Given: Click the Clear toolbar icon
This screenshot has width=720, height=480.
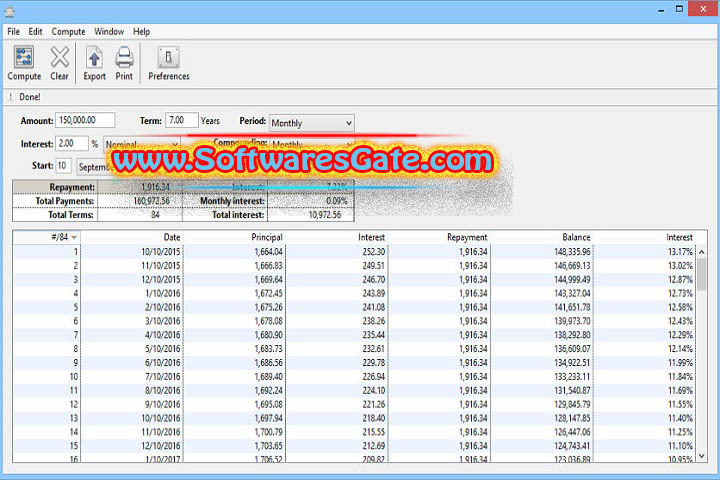Looking at the screenshot, I should click(60, 63).
